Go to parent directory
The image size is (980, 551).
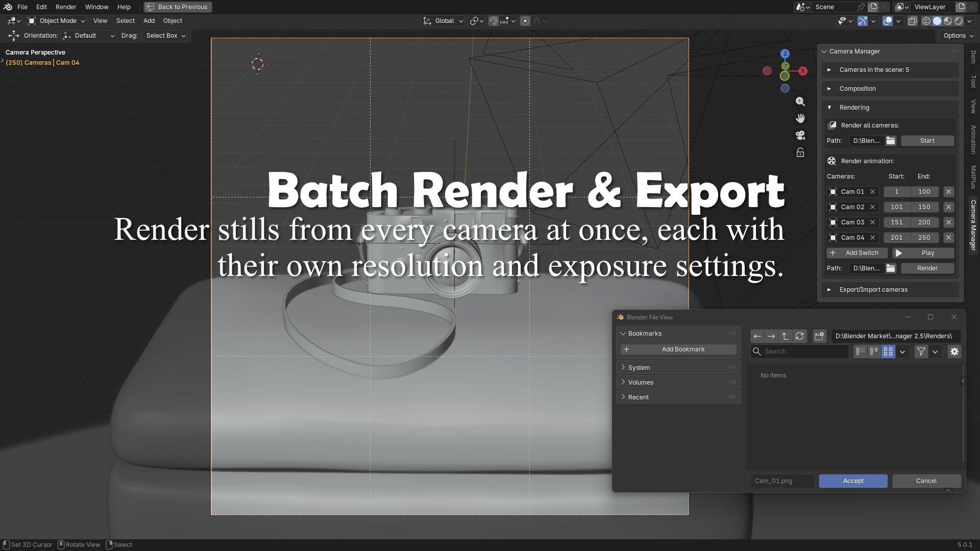pos(785,336)
